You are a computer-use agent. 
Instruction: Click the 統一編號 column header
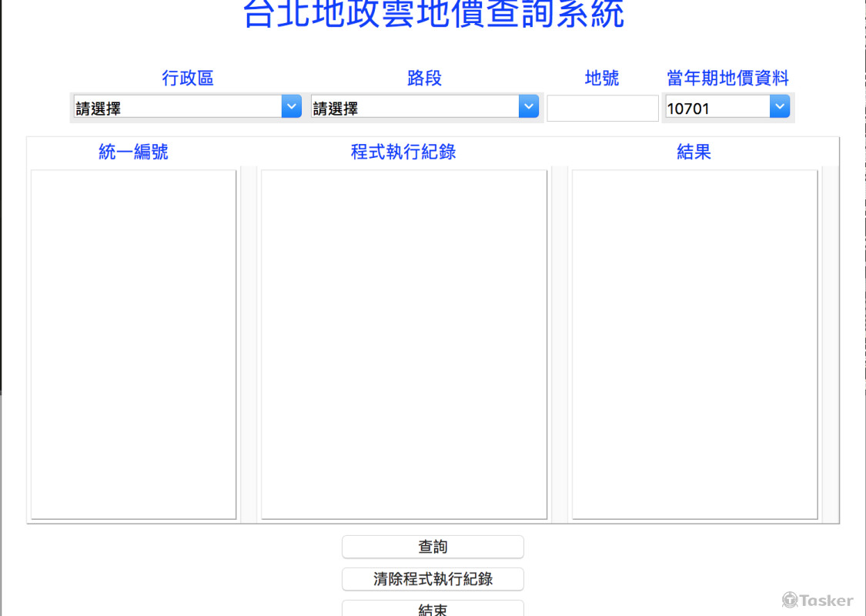coord(133,152)
